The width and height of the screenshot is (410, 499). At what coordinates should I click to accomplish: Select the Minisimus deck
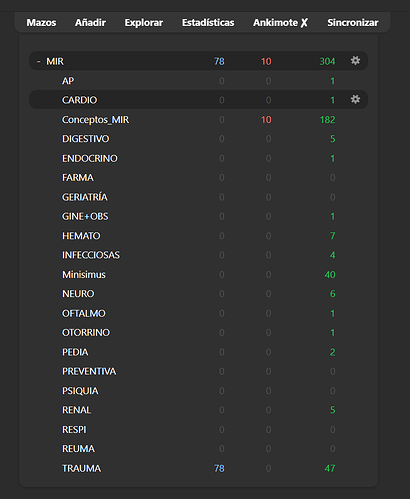[x=84, y=275]
